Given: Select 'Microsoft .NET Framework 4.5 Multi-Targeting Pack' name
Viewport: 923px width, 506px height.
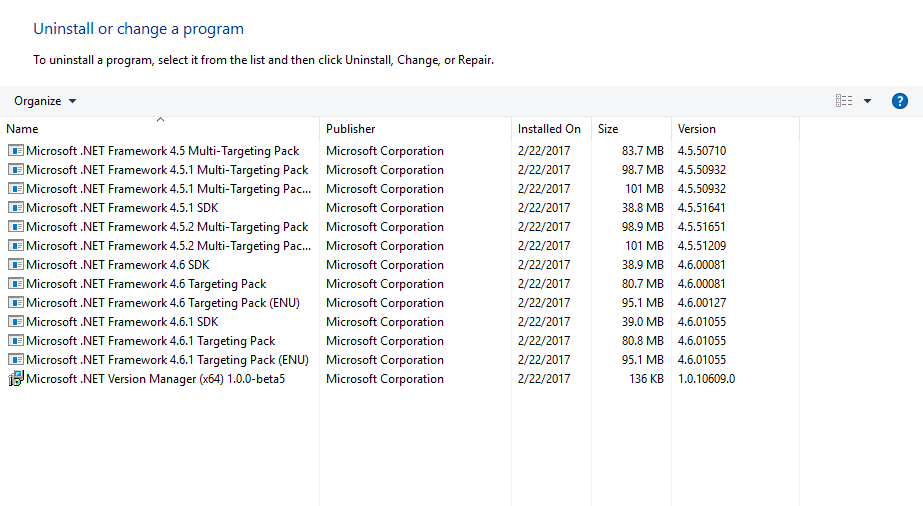Looking at the screenshot, I should coord(162,151).
